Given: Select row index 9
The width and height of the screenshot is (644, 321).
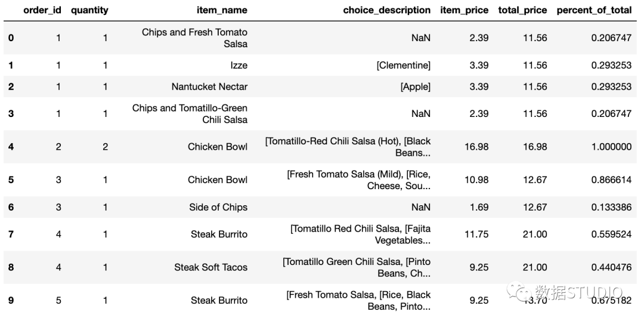Looking at the screenshot, I should tap(11, 301).
